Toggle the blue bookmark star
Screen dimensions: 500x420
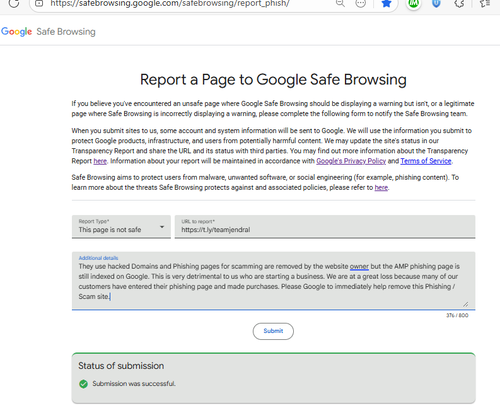coord(386,3)
